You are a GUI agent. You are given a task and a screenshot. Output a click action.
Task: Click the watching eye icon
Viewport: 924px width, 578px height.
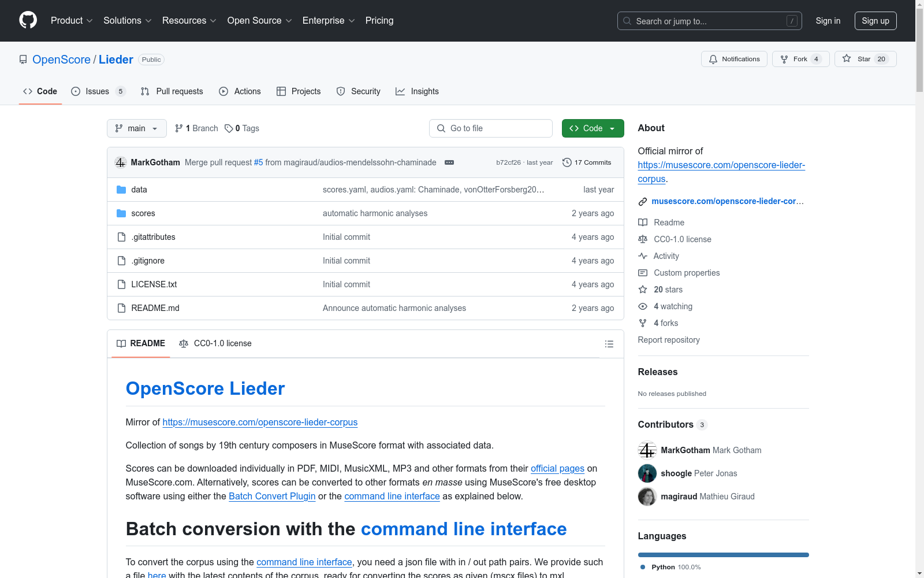point(643,306)
